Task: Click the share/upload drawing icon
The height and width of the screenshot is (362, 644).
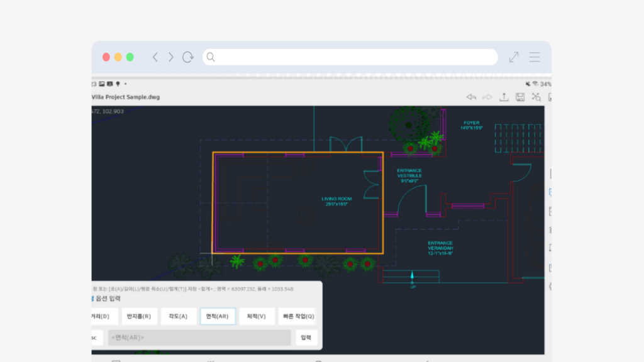Action: tap(504, 97)
